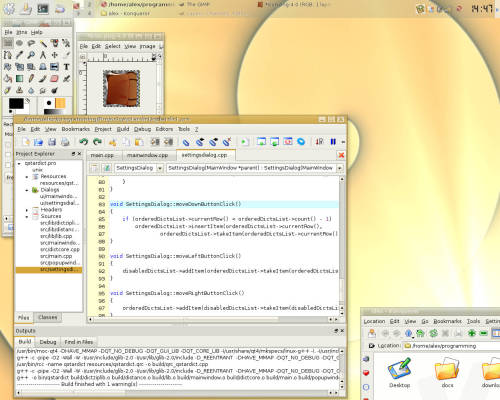Click the green Run play icon in IDE toolbar
Viewport: 500px width, 400px height.
(244, 142)
